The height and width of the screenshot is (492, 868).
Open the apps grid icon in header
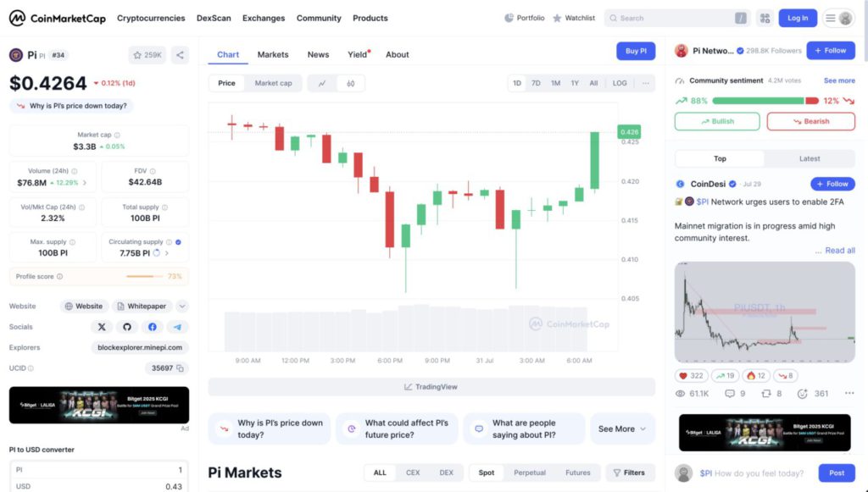point(765,19)
